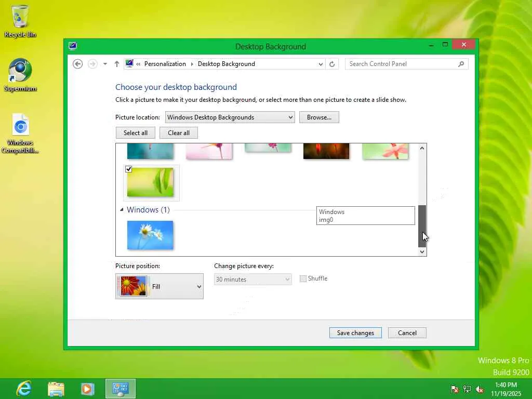Click Personalization in the breadcrumb
Image resolution: width=532 pixels, height=399 pixels.
click(165, 64)
